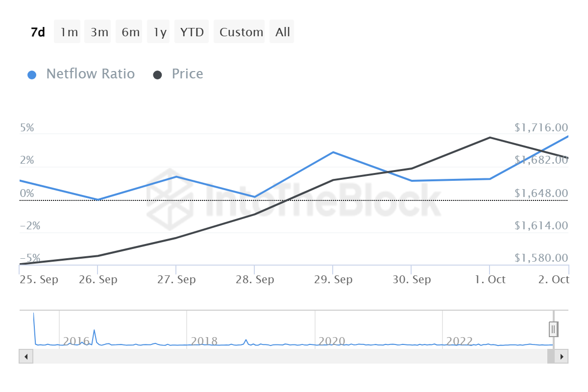Click the 2020 area in navigator
Image resolution: width=588 pixels, height=392 pixels.
(332, 341)
